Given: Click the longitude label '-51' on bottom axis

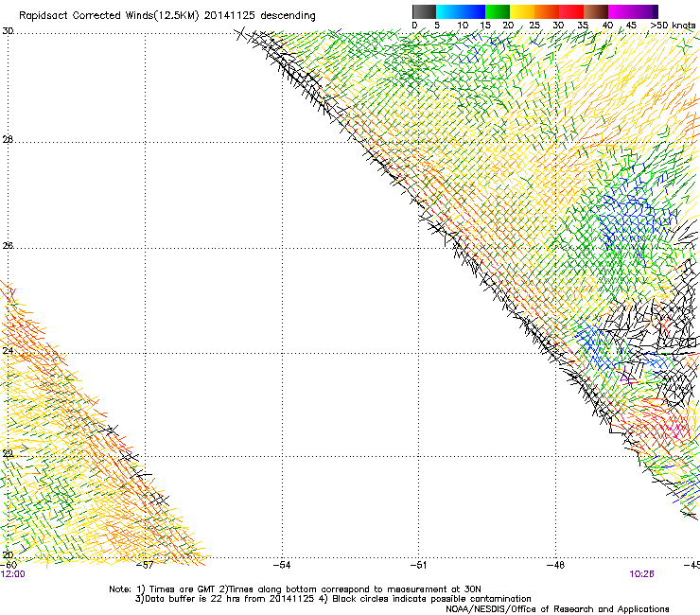Looking at the screenshot, I should point(419,565).
